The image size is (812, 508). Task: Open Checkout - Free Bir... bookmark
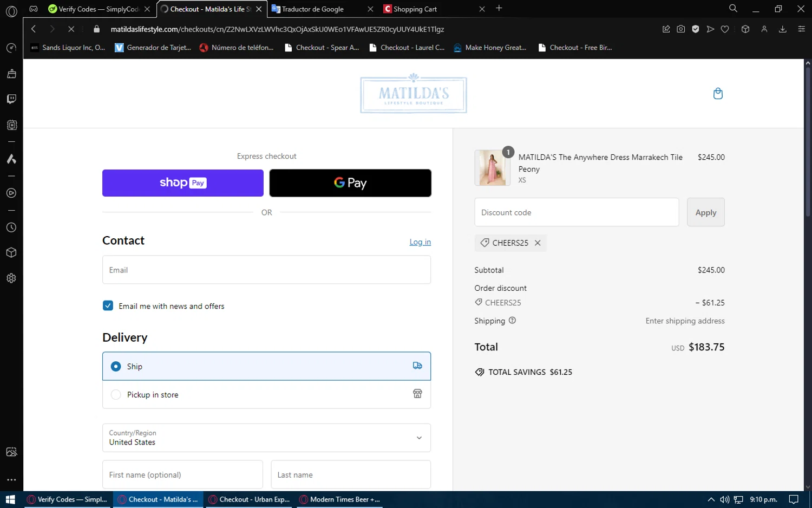[x=575, y=48]
